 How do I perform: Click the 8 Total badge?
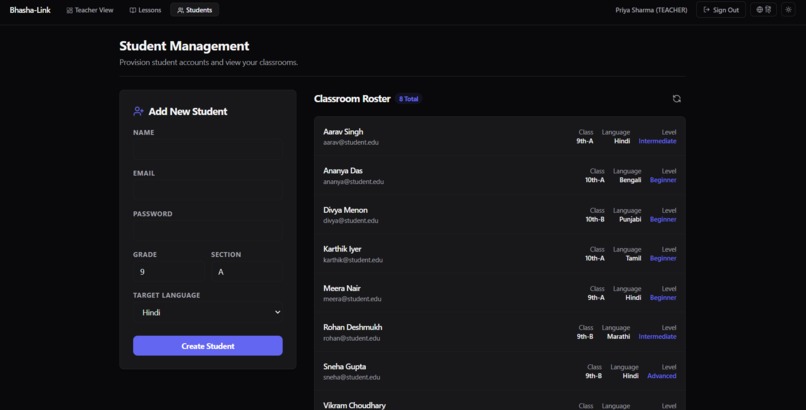(409, 99)
